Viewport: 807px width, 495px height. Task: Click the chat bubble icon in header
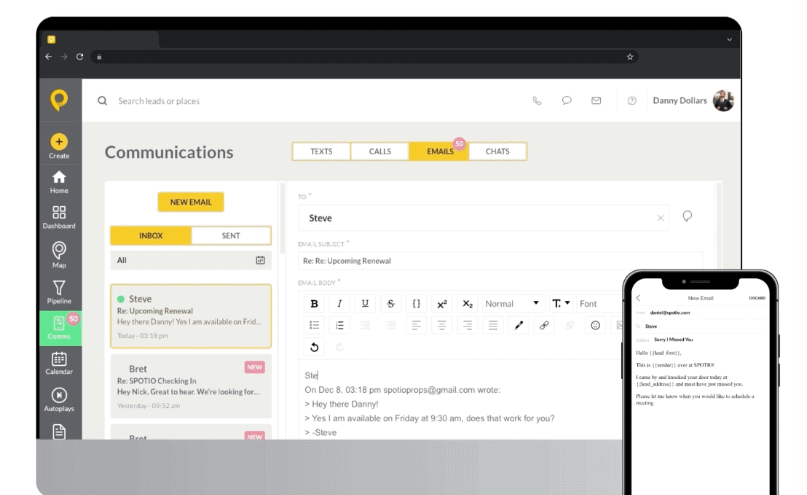[x=566, y=100]
